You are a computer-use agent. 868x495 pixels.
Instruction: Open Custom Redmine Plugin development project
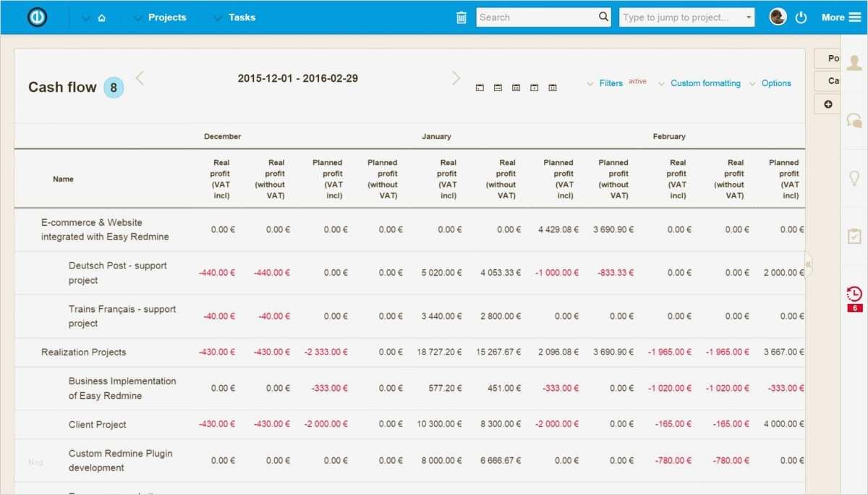coord(121,461)
